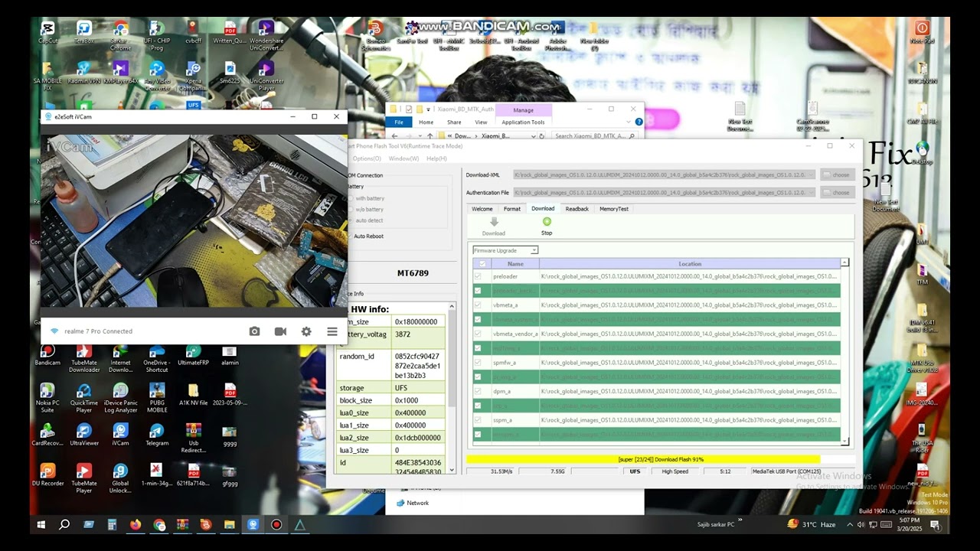Open the Manage ribbon tab in Explorer
980x551 pixels.
coord(524,110)
